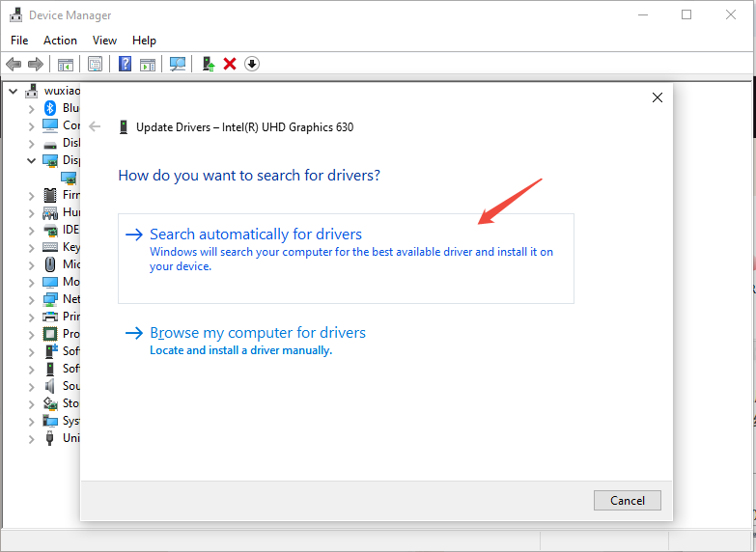
Task: Expand the Network adapters tree node
Action: point(31,299)
